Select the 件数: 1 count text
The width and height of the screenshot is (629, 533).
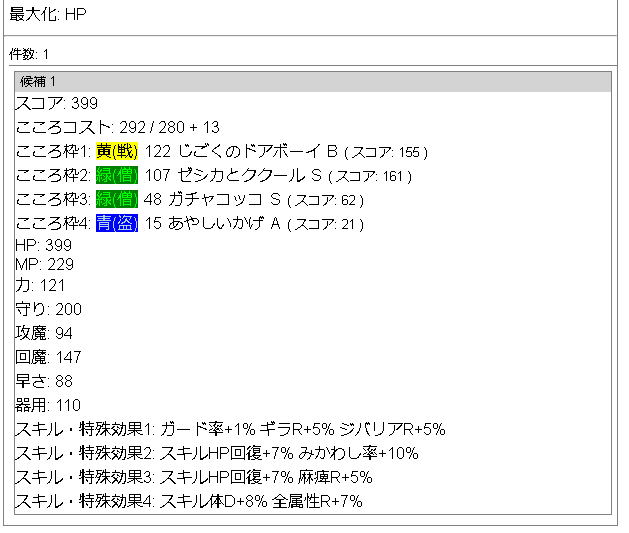tap(29, 54)
